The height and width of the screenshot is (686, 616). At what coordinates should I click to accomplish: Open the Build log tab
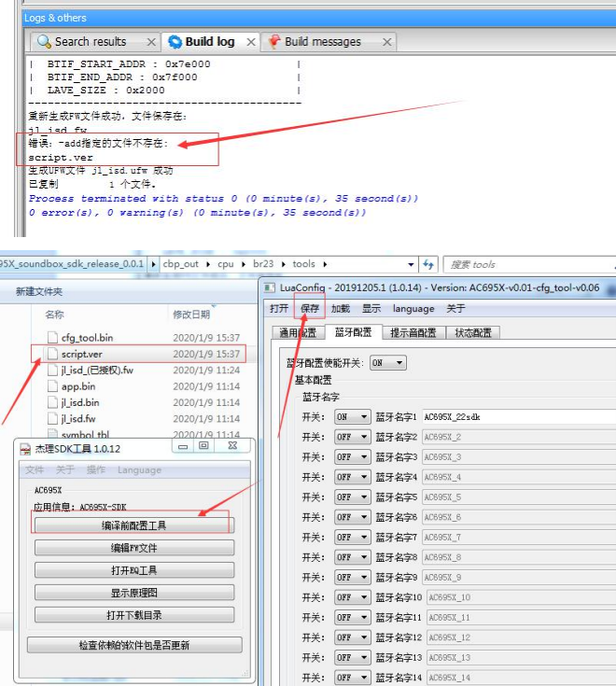[x=210, y=42]
